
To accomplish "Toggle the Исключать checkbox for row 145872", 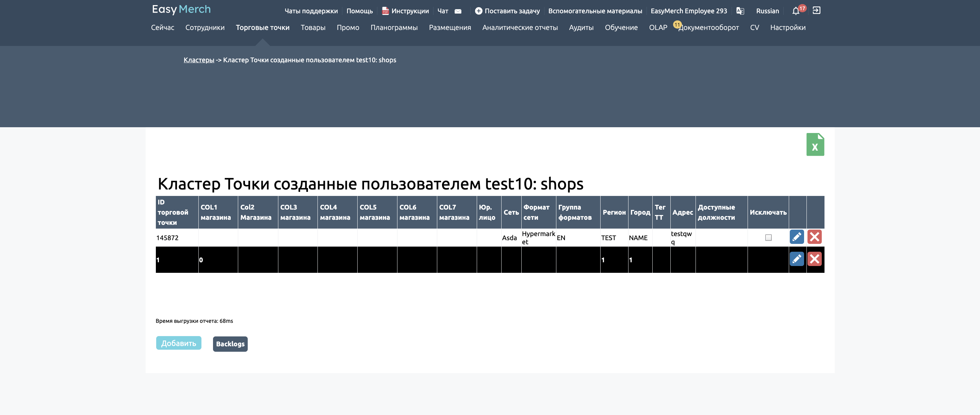I will click(x=768, y=238).
